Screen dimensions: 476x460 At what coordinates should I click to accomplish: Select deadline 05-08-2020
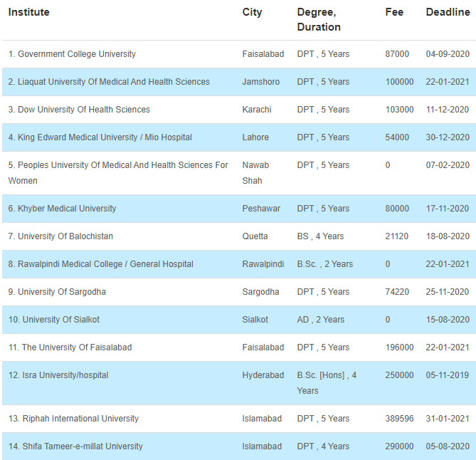pyautogui.click(x=448, y=446)
